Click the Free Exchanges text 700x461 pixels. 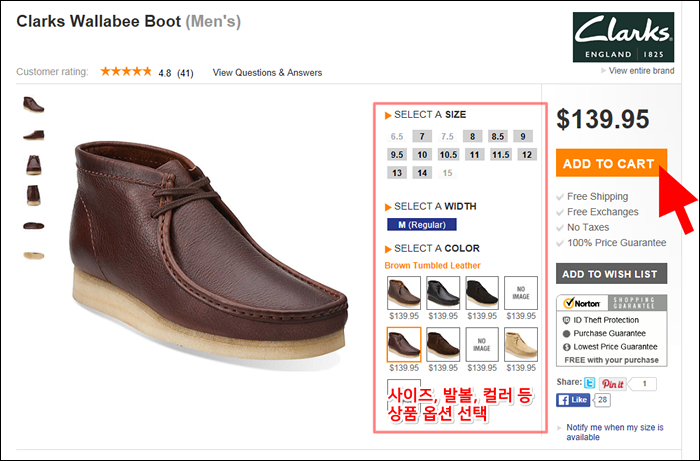pyautogui.click(x=603, y=212)
